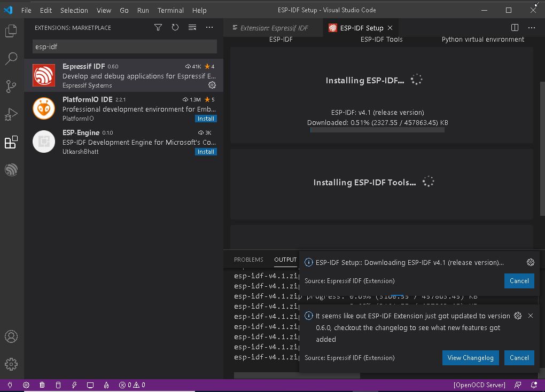Open the Selection menu
Viewport: 545px width, 392px height.
tap(74, 11)
